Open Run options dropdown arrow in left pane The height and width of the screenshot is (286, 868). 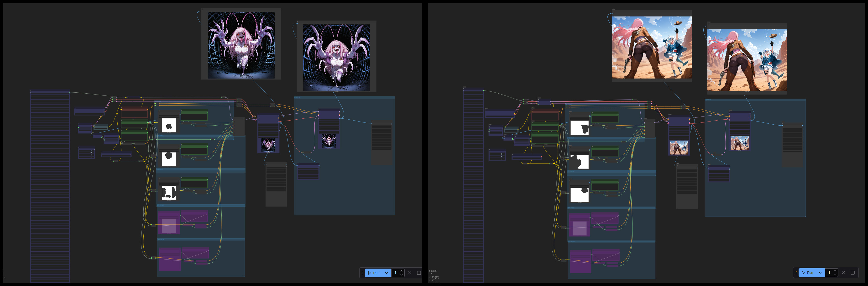pyautogui.click(x=387, y=273)
